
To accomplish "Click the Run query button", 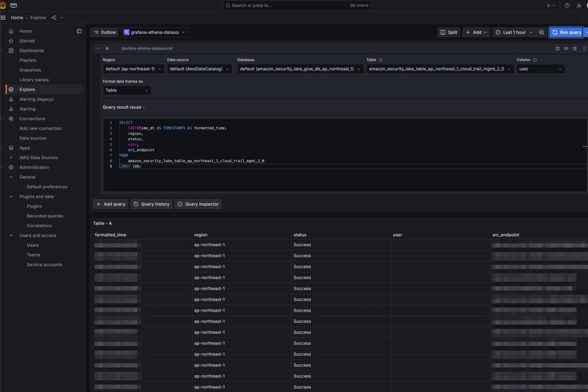I will 566,32.
